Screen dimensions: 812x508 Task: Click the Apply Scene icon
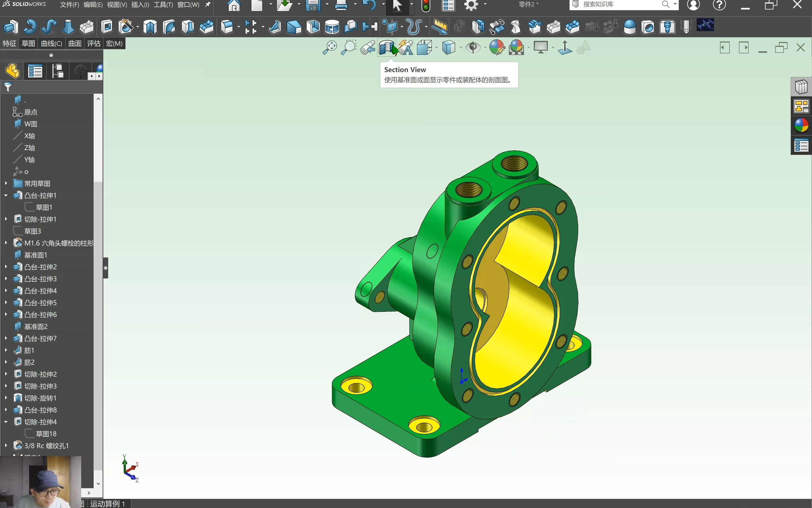tap(516, 47)
